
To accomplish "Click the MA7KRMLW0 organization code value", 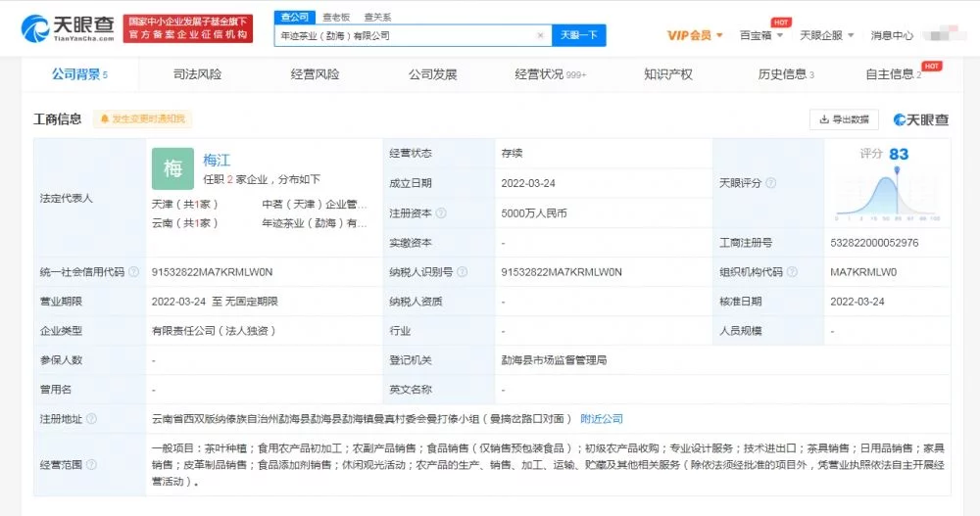I will point(863,272).
